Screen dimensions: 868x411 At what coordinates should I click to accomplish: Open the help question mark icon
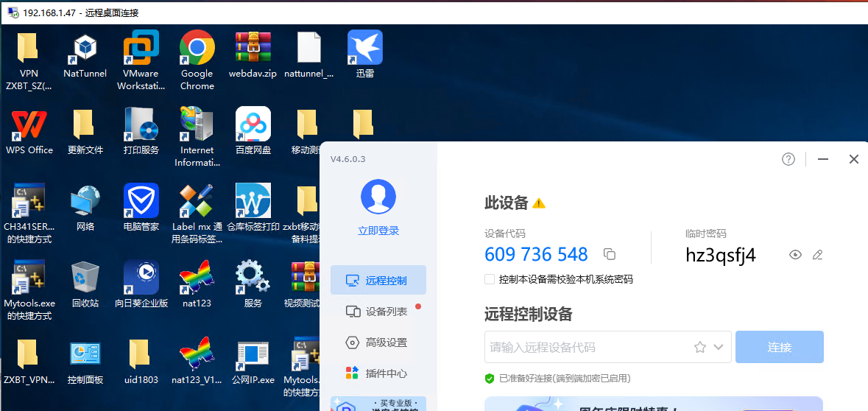point(788,159)
